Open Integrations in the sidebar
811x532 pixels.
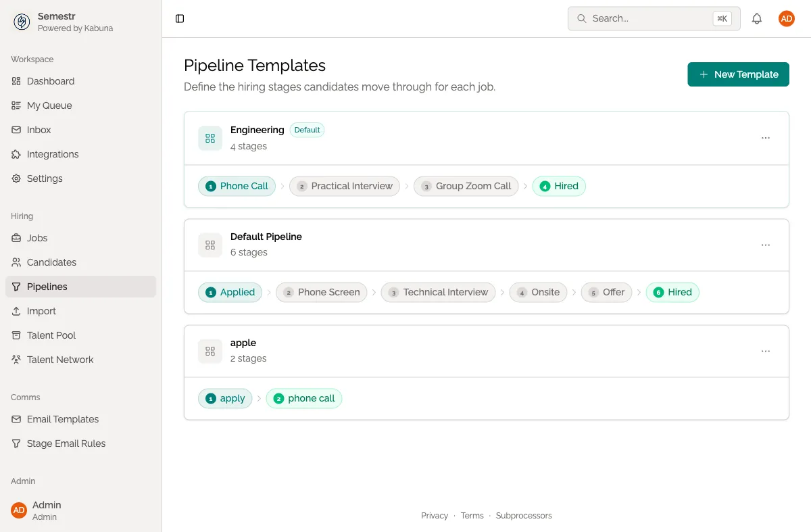click(x=52, y=154)
